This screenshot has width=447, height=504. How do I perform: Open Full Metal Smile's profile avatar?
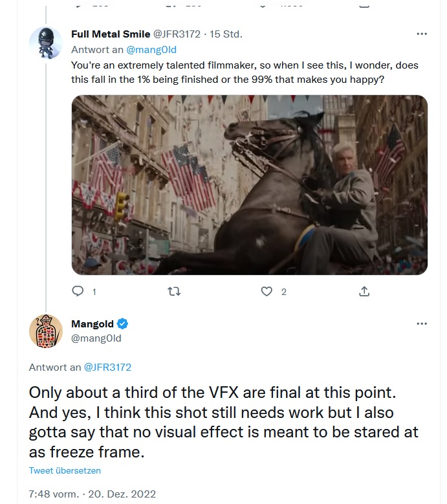pyautogui.click(x=45, y=43)
